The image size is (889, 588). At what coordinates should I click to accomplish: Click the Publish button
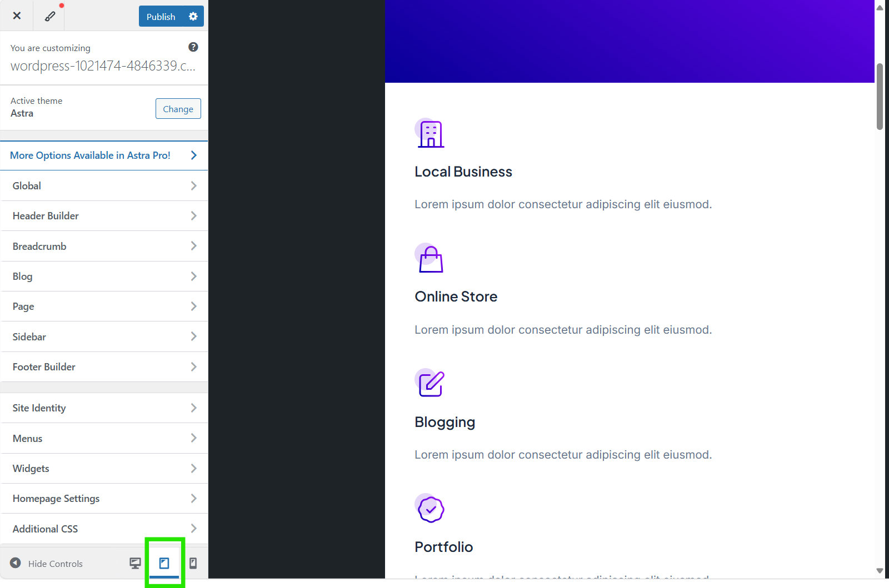(x=161, y=16)
